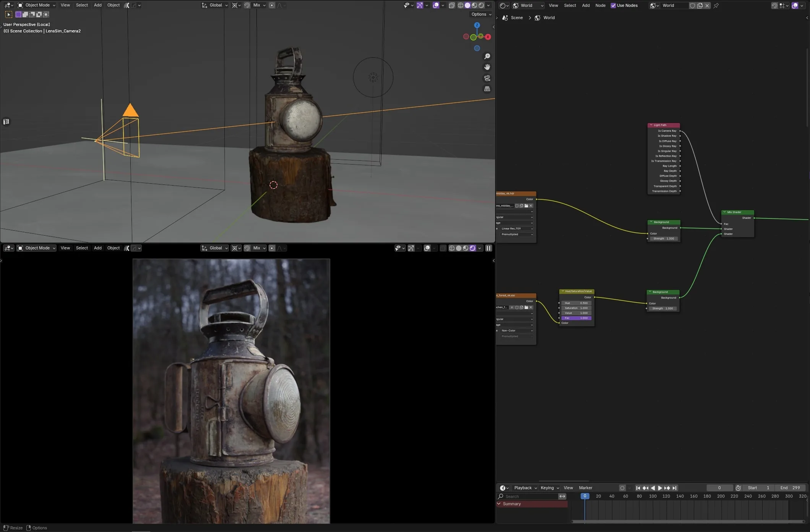The height and width of the screenshot is (532, 810).
Task: Open Object menu in bottom viewport
Action: 114,248
